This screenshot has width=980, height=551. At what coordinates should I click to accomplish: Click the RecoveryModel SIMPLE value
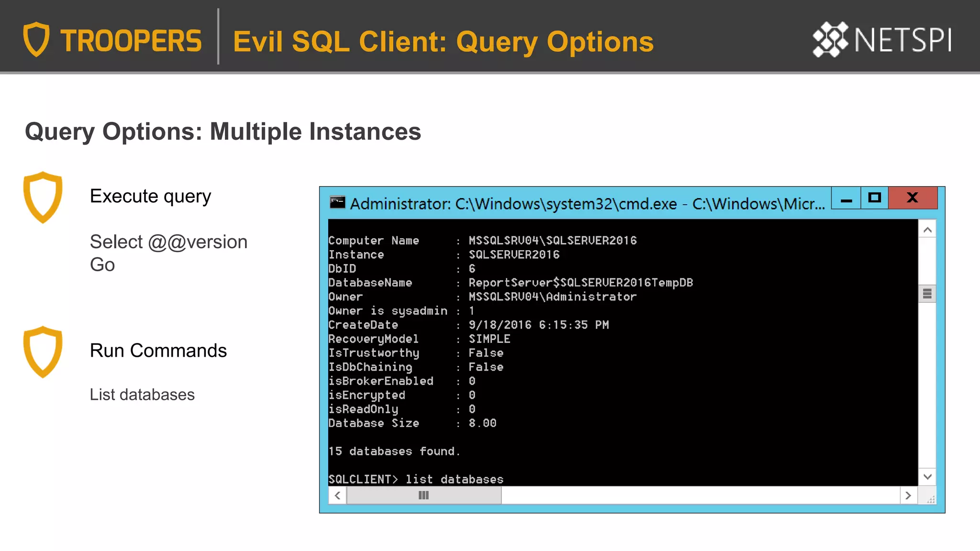490,339
